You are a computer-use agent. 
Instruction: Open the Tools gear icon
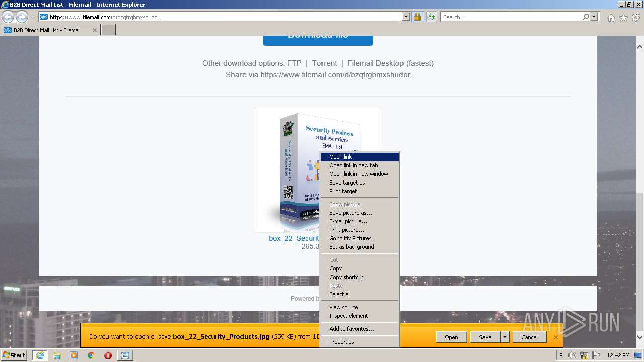(x=636, y=18)
